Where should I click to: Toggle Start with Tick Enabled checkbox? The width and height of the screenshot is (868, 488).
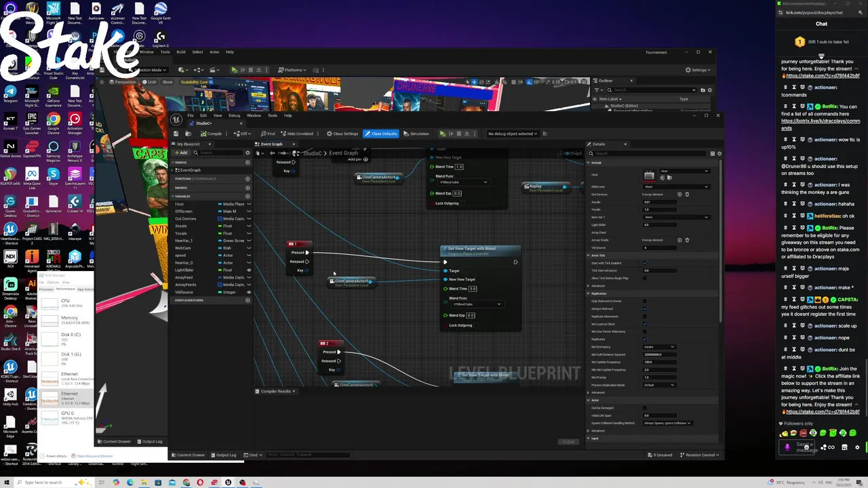(x=645, y=263)
